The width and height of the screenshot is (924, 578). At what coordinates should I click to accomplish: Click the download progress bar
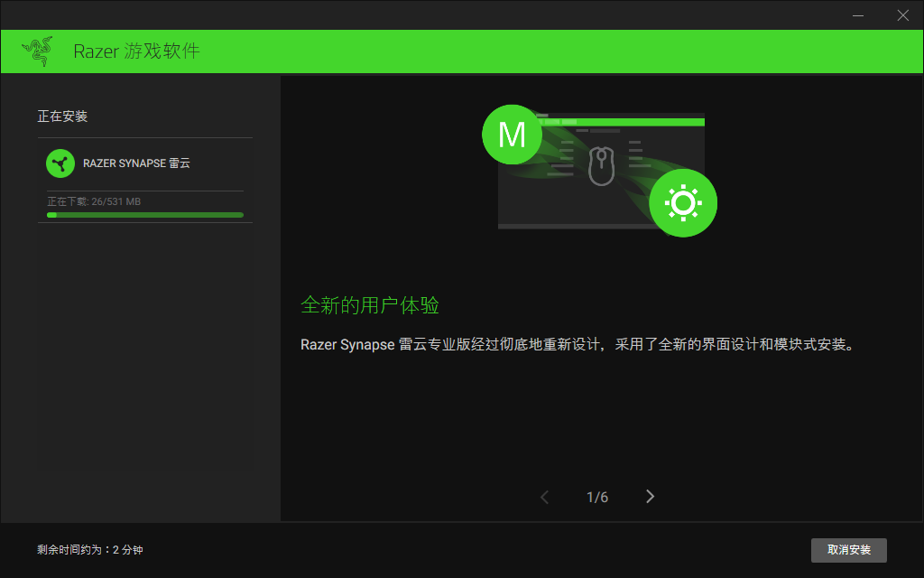coord(145,215)
